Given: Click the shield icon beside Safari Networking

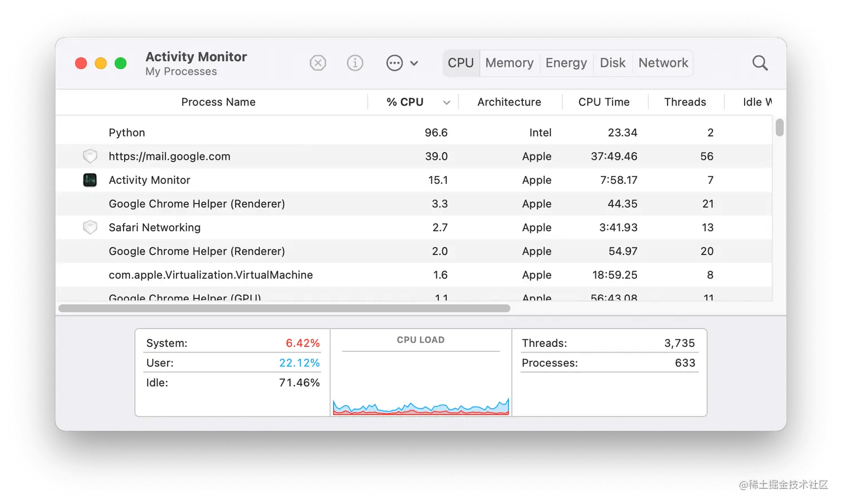Looking at the screenshot, I should click(x=90, y=227).
